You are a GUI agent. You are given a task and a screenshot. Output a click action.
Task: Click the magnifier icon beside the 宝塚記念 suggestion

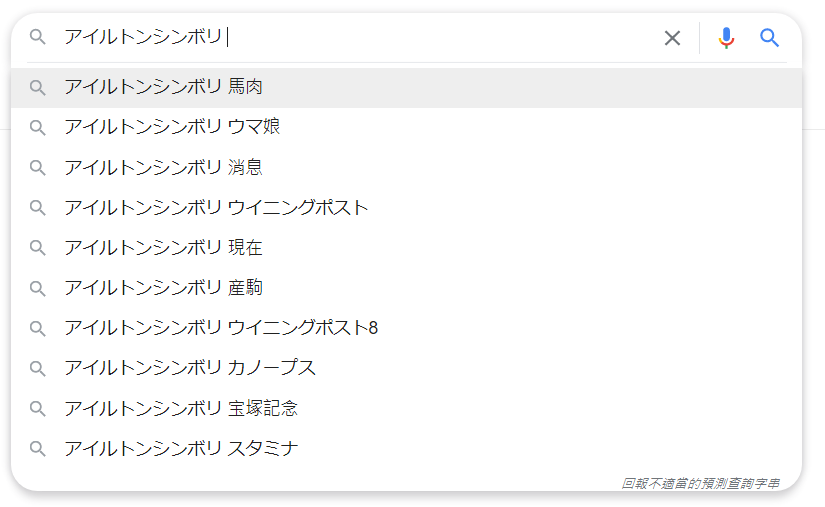(x=37, y=409)
